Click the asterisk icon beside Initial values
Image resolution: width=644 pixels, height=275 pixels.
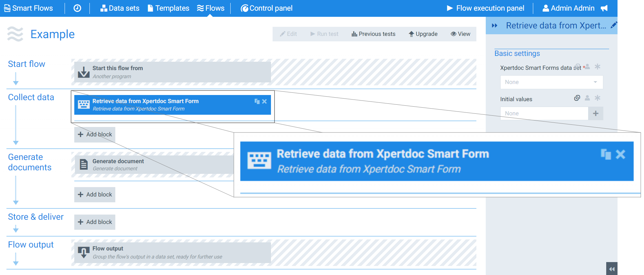point(597,98)
